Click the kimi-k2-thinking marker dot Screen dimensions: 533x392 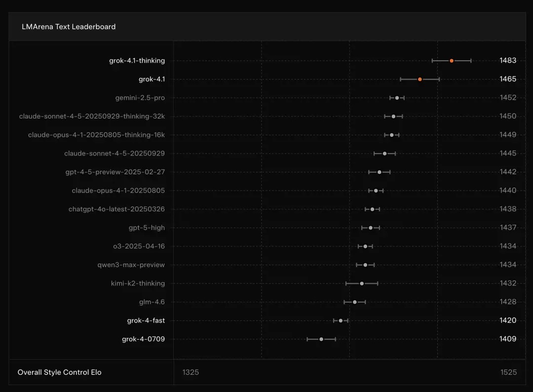362,283
